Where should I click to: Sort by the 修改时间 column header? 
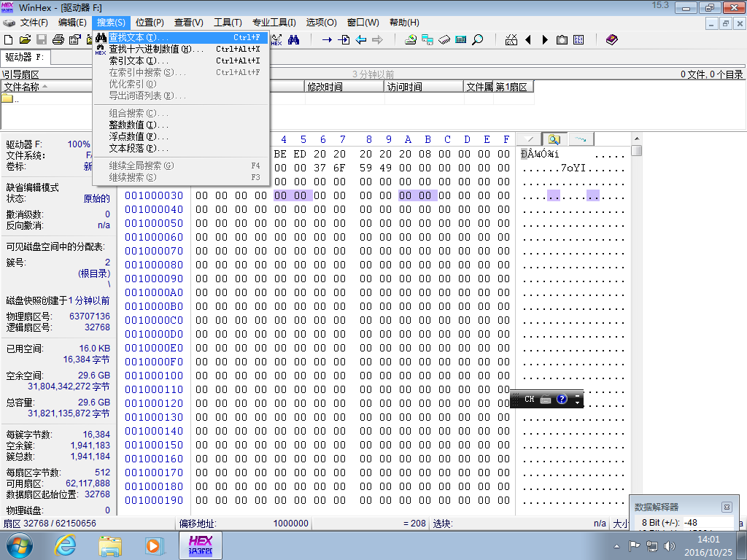(x=344, y=87)
